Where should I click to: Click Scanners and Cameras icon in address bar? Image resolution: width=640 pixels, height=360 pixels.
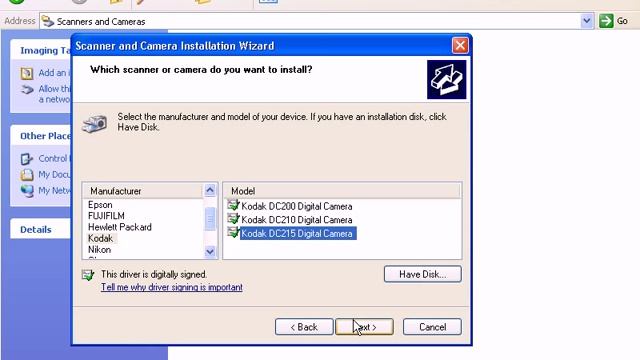tap(48, 21)
